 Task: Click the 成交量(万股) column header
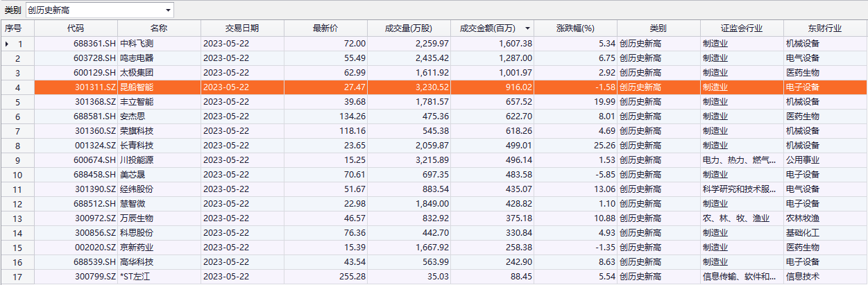coord(409,28)
